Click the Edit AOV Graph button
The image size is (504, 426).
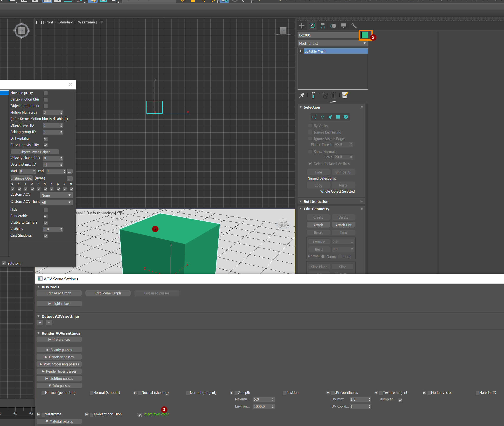click(x=59, y=293)
